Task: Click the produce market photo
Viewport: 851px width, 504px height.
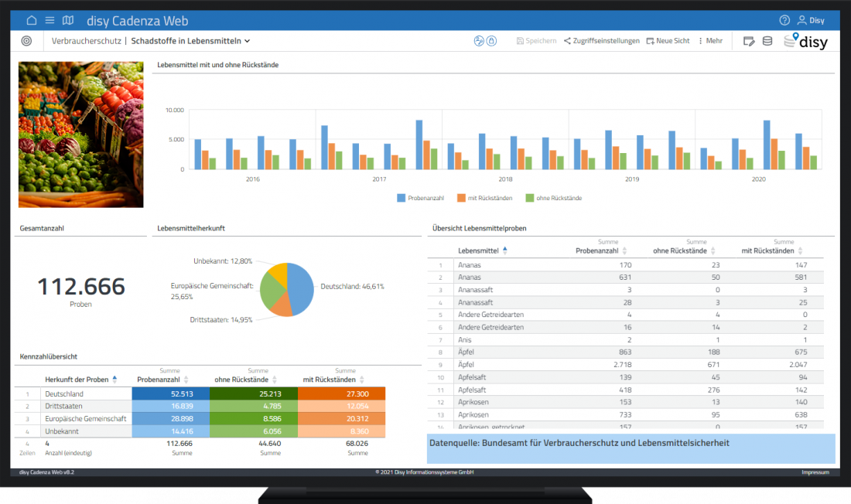Action: pos(81,134)
